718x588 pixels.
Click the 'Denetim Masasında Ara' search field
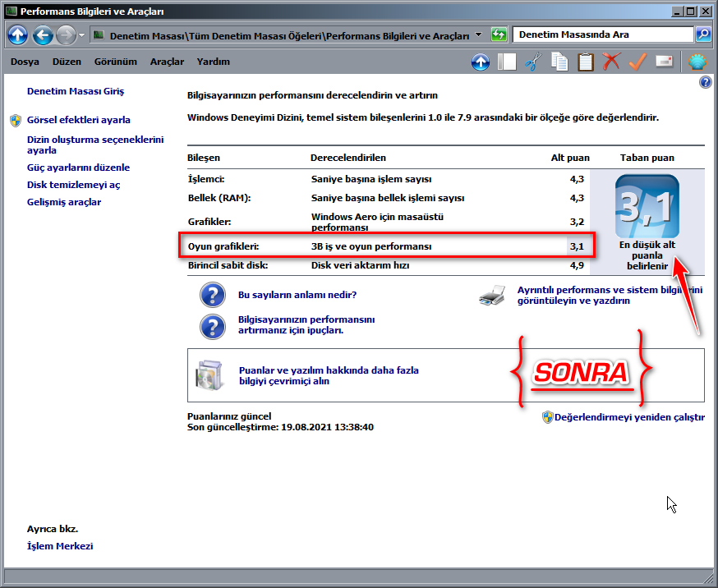click(603, 34)
